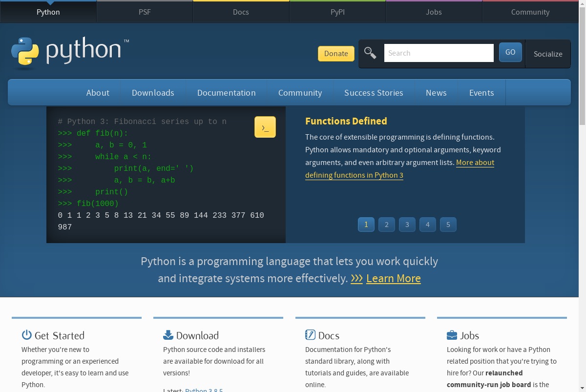Screen dimensions: 586x392
Task: Open the Community top tab
Action: (x=530, y=12)
